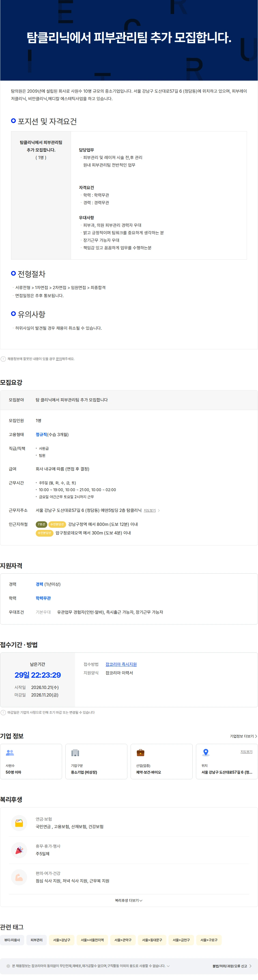Click the blue 학력무관 text
The image size is (258, 980).
(43, 598)
